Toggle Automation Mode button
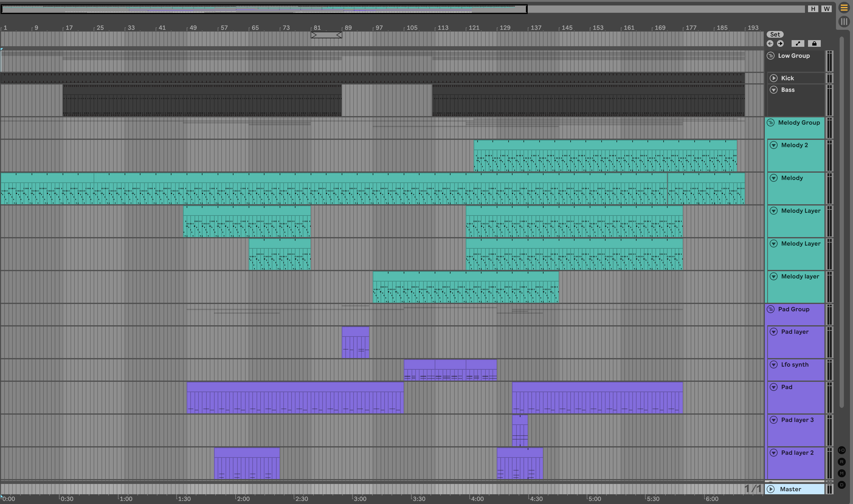Viewport: 853px width, 504px height. click(x=798, y=43)
